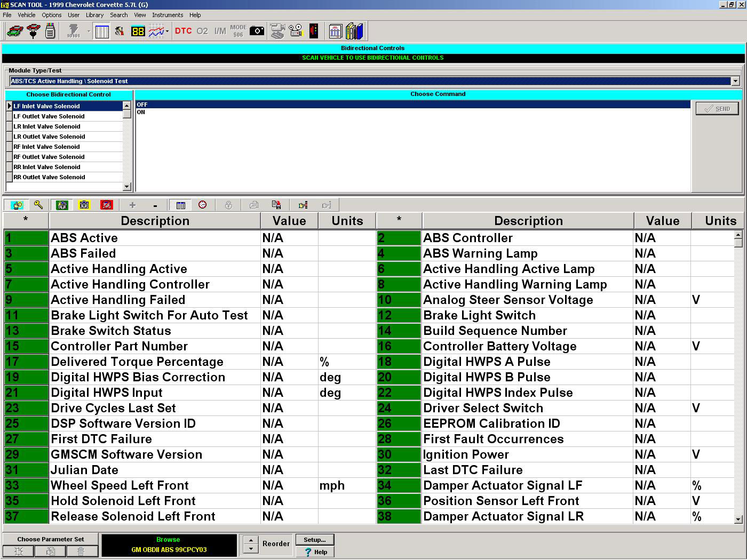Click the red clock icon
Viewport: 747px width, 560px height.
(203, 205)
